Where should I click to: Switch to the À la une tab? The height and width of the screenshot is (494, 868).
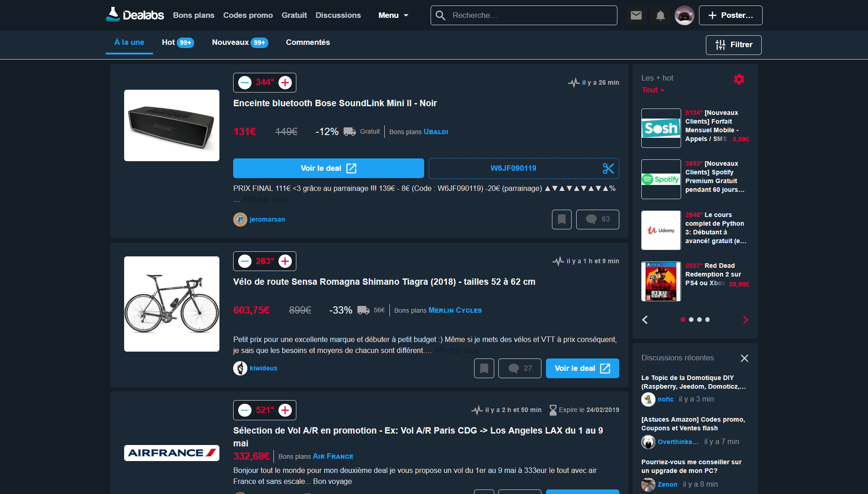(129, 43)
